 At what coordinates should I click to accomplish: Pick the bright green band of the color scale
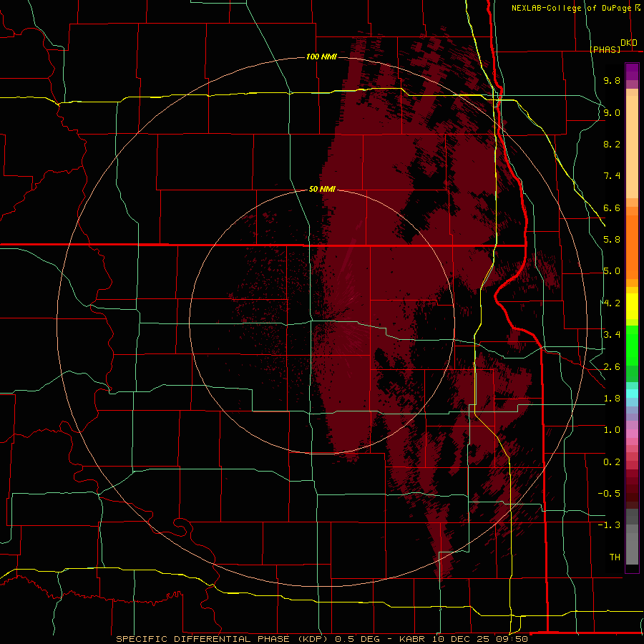[x=632, y=345]
